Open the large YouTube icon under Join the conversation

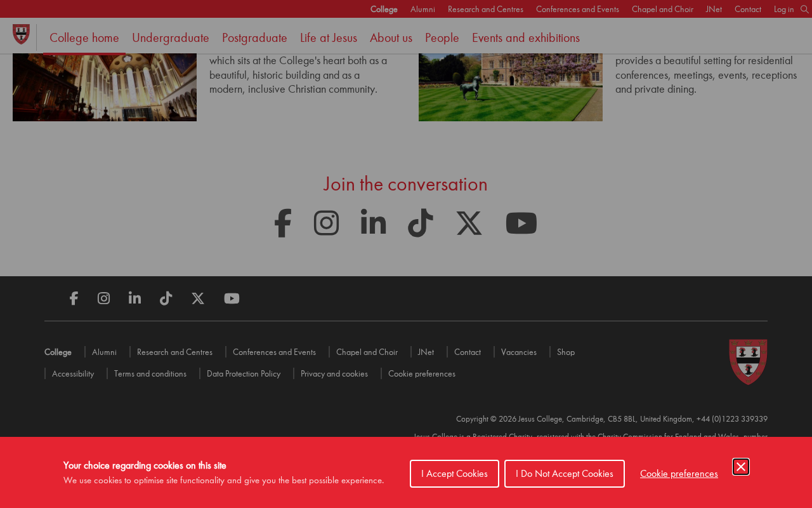521,223
